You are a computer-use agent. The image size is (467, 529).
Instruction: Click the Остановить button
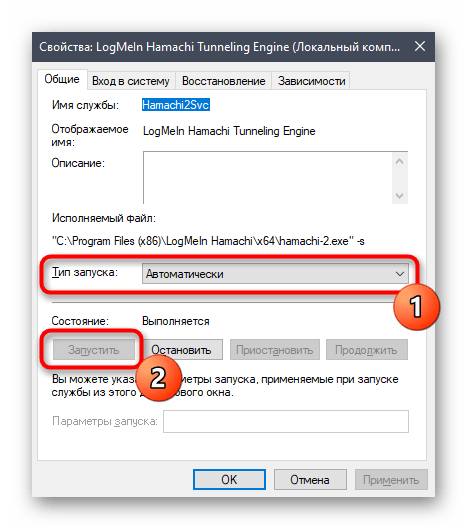click(x=181, y=350)
